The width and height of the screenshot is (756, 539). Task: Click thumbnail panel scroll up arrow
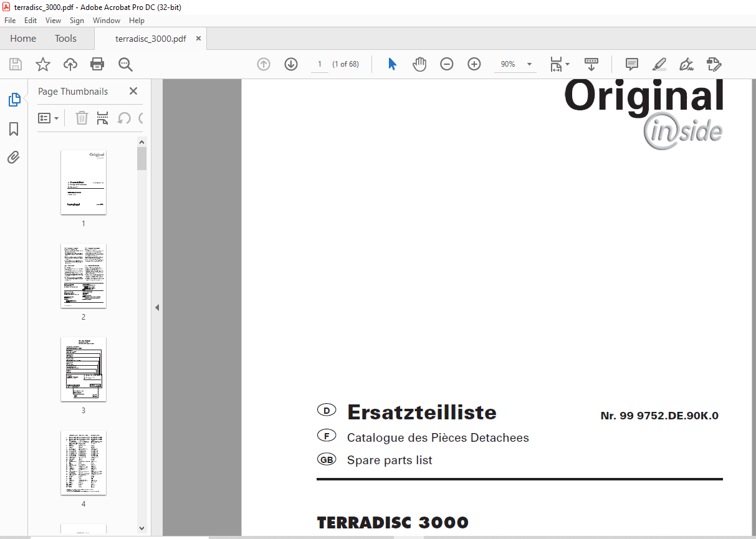141,141
